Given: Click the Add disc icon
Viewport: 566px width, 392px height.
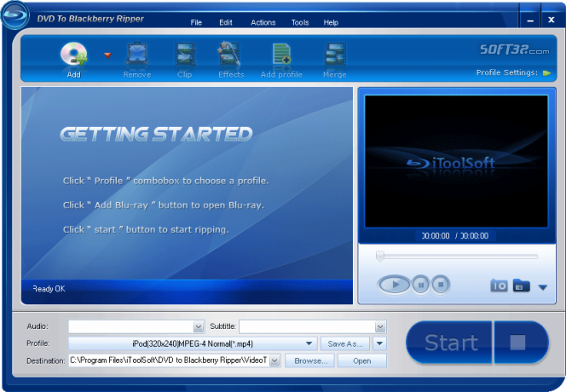Looking at the screenshot, I should [73, 55].
